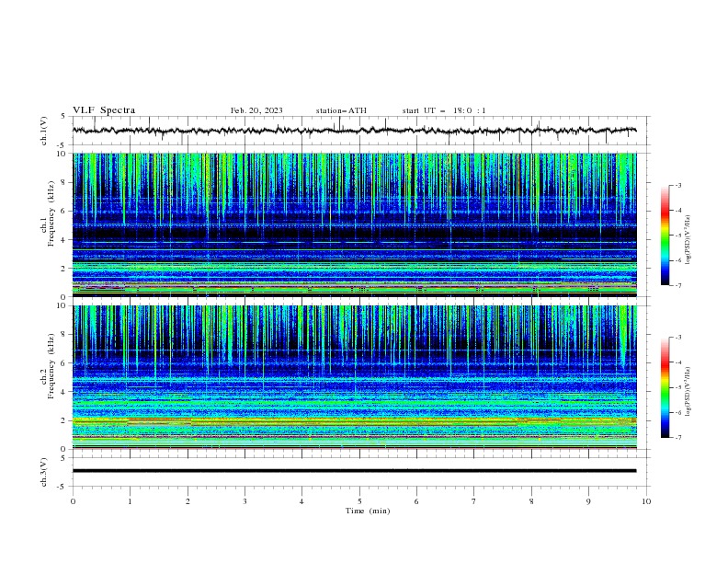Click the time axis tick label "3"
The image size is (728, 563).
click(x=245, y=501)
